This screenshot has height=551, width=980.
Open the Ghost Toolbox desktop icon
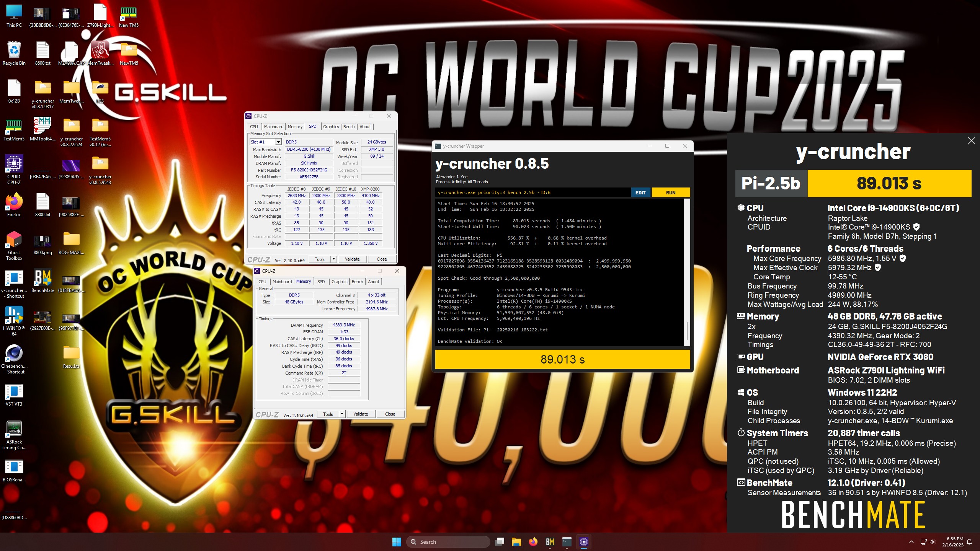point(14,246)
